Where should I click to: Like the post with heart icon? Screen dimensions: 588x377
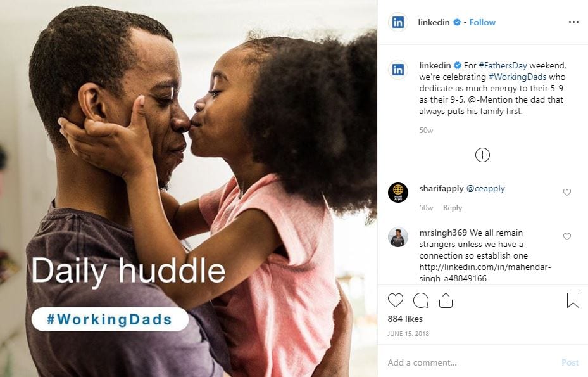(395, 300)
